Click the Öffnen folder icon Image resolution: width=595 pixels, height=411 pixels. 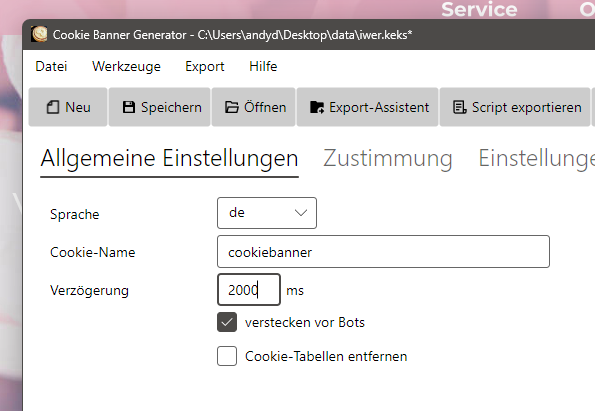pos(231,107)
